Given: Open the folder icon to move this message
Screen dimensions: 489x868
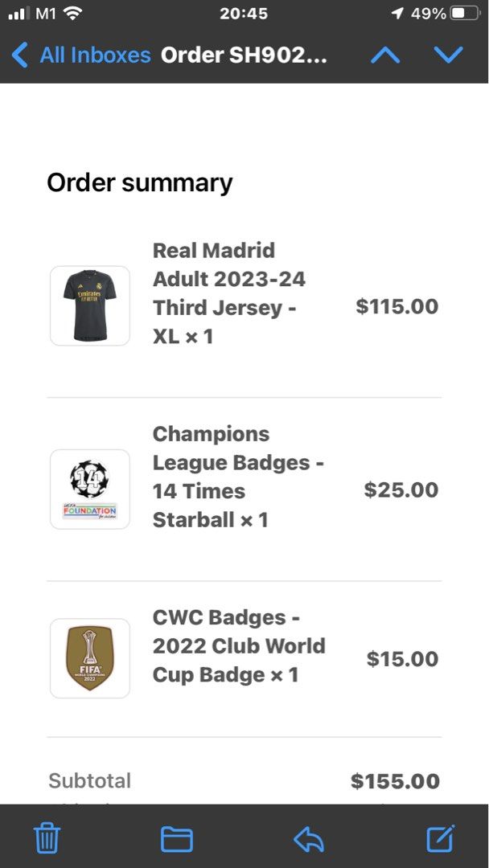Looking at the screenshot, I should [x=177, y=838].
